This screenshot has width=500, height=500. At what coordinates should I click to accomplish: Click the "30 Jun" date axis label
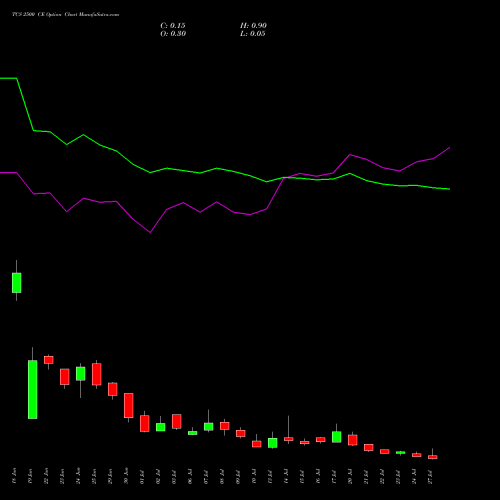tap(126, 476)
